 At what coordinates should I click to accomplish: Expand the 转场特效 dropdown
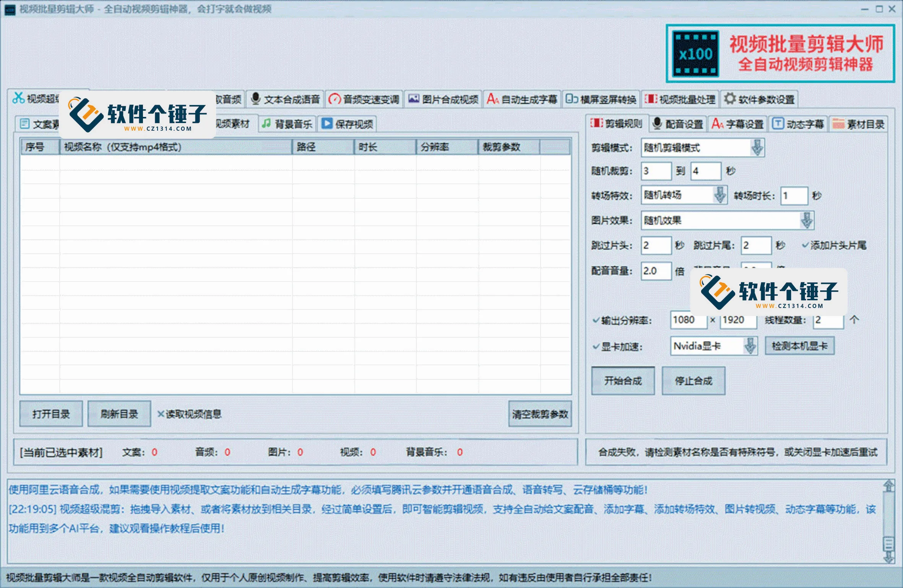pyautogui.click(x=720, y=195)
